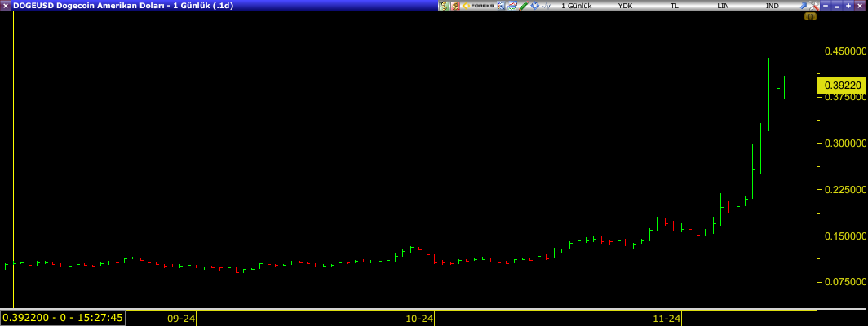Screen dimensions: 868x326
Task: Click the small yellow brackets button under toolbar
Action: coord(810,16)
